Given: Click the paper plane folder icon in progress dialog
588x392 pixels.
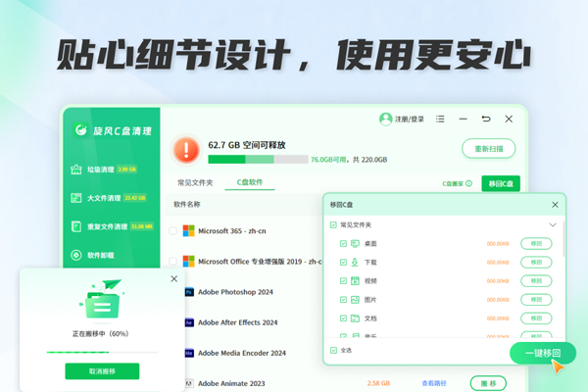Looking at the screenshot, I should pos(102,299).
